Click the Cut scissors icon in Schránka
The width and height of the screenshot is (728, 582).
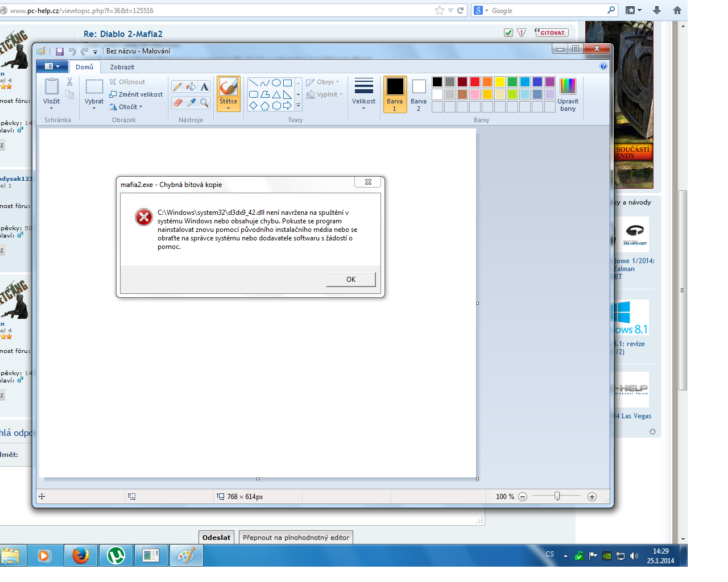pos(69,82)
